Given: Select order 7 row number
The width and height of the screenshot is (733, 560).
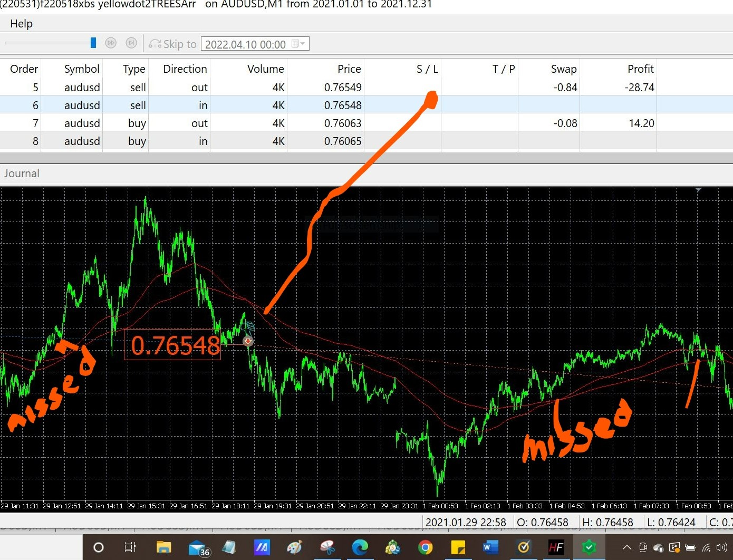Looking at the screenshot, I should [x=35, y=123].
